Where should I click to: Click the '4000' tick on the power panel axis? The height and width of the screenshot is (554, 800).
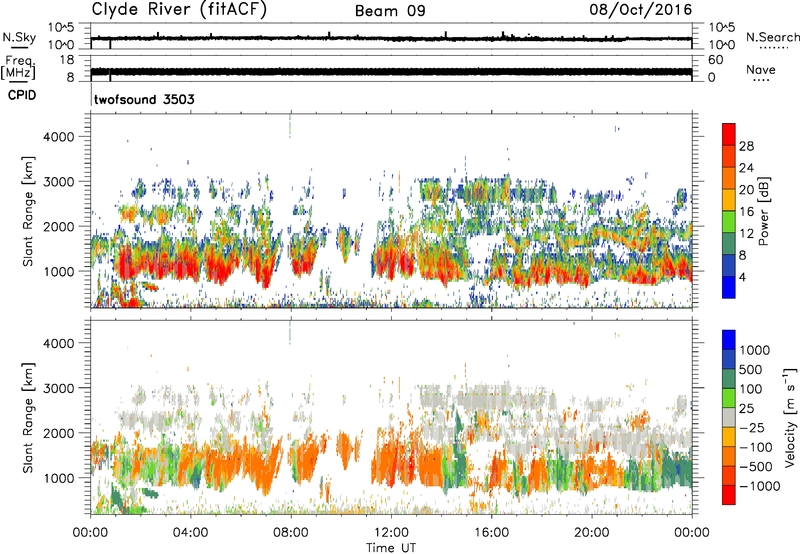pyautogui.click(x=59, y=137)
